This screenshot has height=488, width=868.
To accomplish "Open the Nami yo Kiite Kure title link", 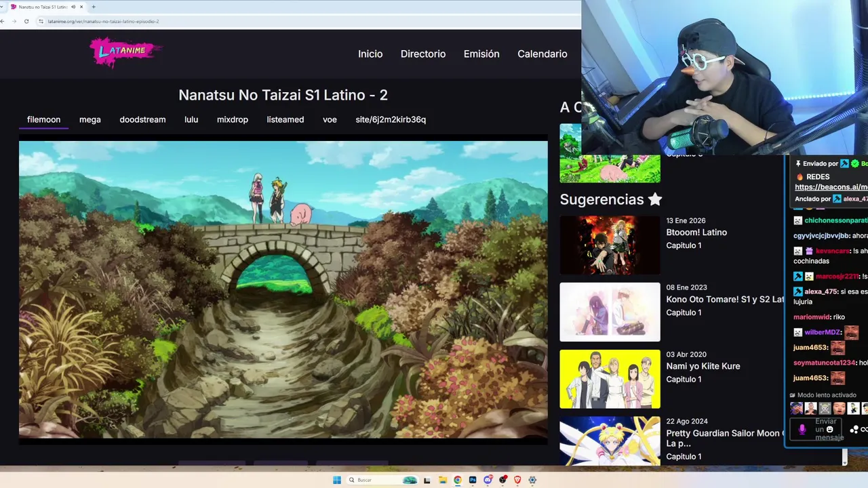I will click(703, 366).
